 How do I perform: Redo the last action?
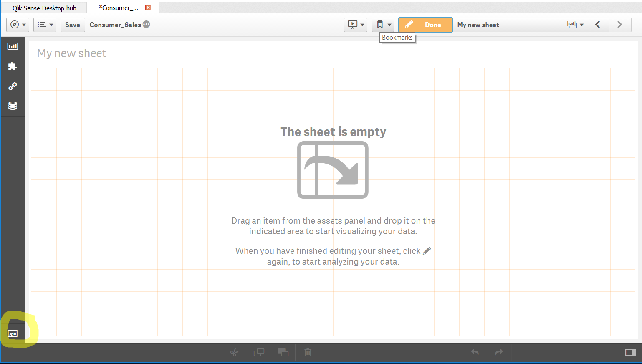[x=499, y=352]
